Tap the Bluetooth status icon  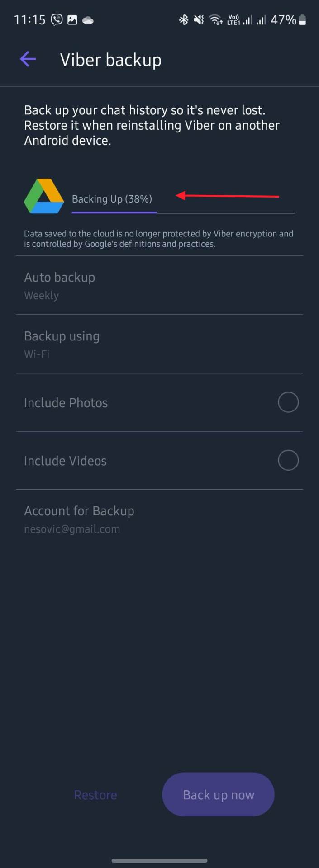point(183,20)
